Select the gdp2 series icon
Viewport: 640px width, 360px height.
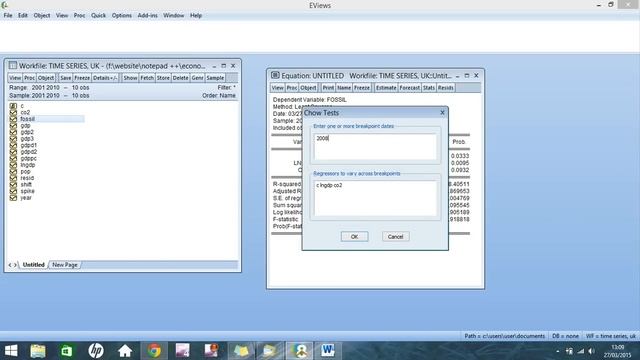pos(13,132)
